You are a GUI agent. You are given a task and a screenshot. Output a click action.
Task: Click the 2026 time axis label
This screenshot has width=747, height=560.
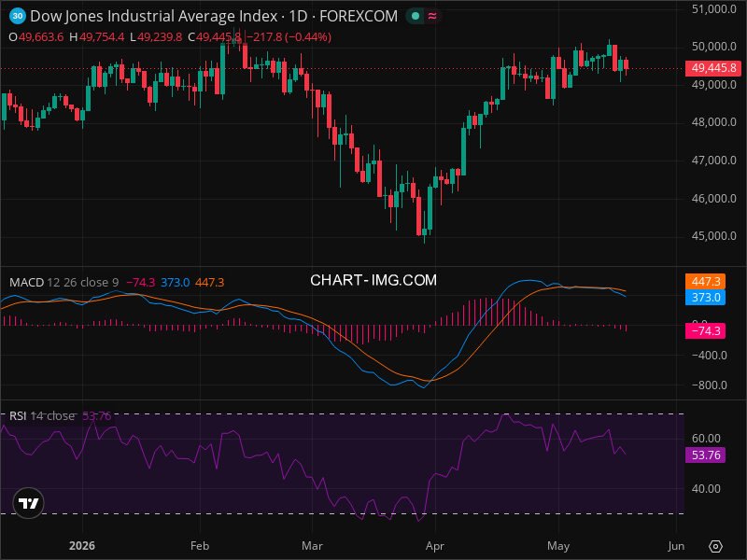pos(82,546)
